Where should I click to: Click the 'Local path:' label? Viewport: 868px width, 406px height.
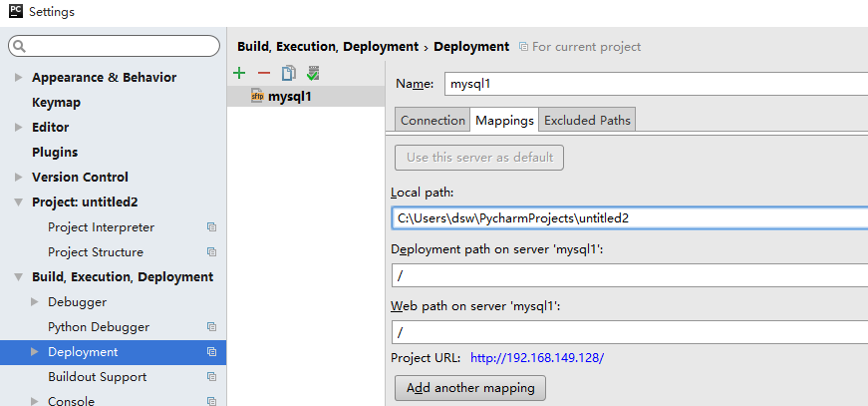(x=423, y=193)
